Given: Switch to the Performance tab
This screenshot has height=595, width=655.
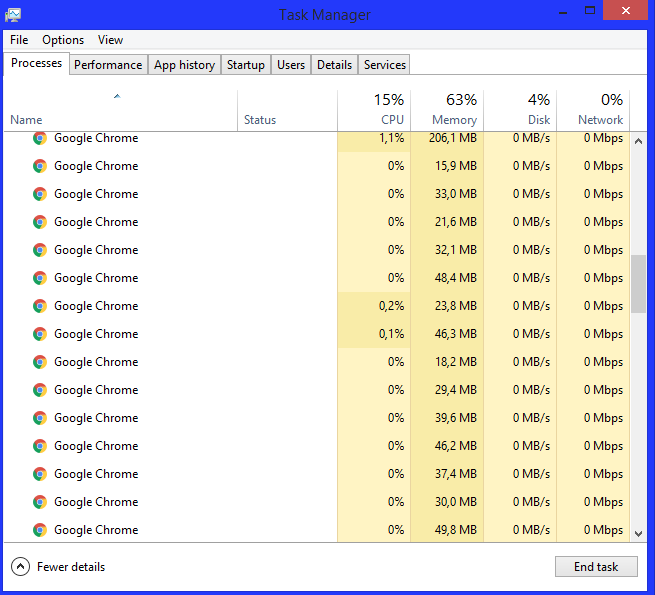Looking at the screenshot, I should tap(108, 65).
